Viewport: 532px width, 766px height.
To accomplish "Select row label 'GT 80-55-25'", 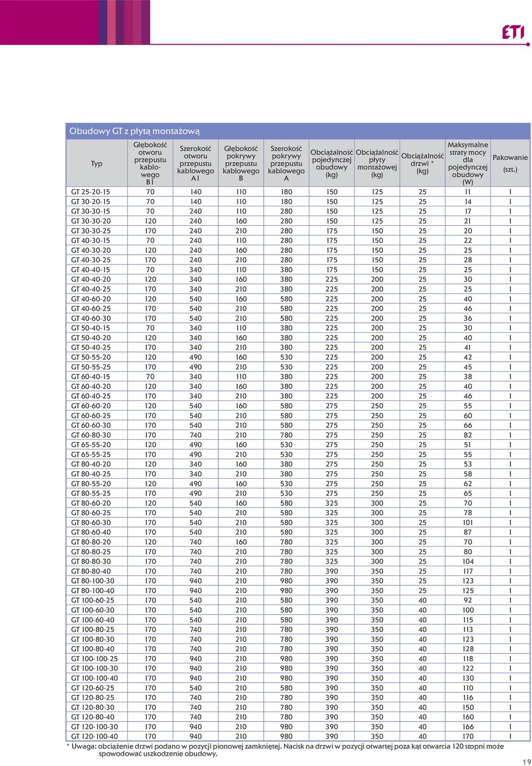I will point(91,493).
